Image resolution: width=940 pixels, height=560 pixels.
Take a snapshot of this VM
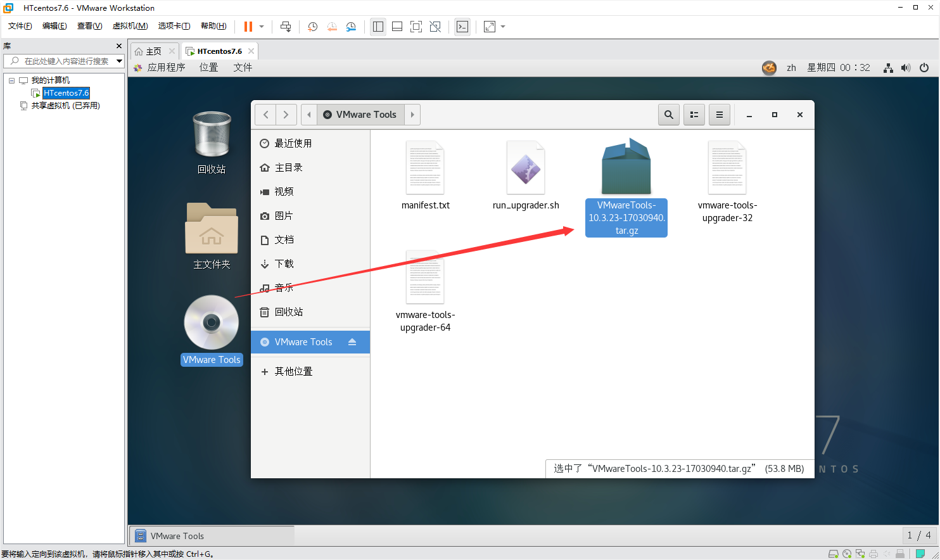tap(312, 27)
